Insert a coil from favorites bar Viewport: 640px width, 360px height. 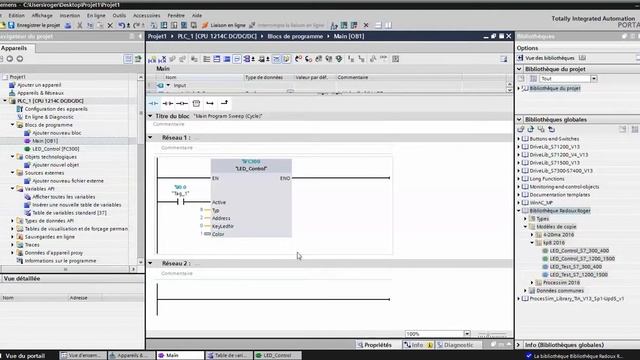182,104
